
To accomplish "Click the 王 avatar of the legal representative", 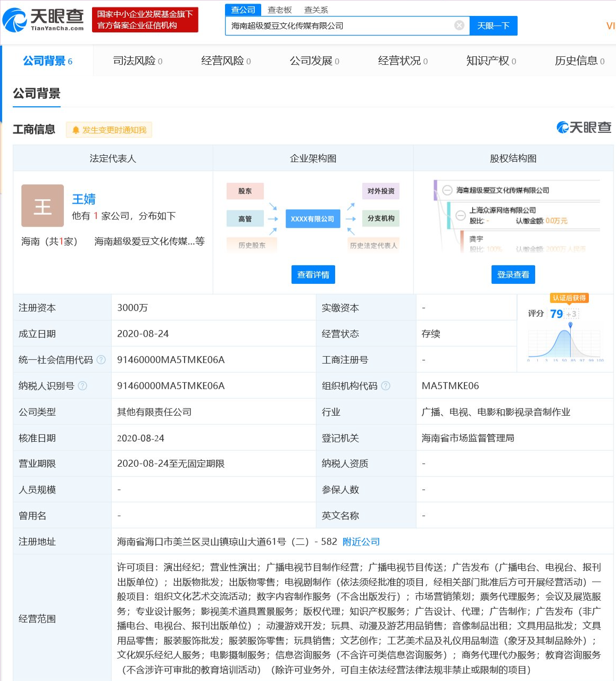I will pyautogui.click(x=43, y=206).
